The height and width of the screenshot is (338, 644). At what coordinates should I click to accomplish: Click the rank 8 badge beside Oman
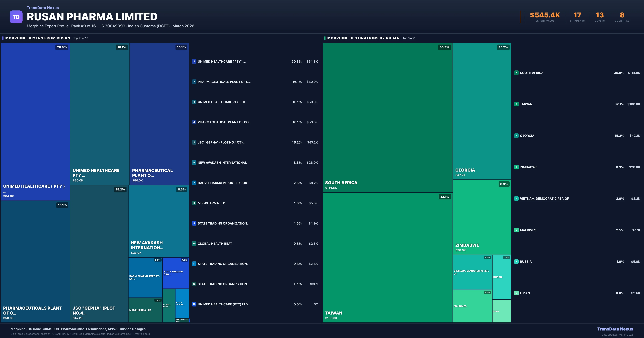516,293
